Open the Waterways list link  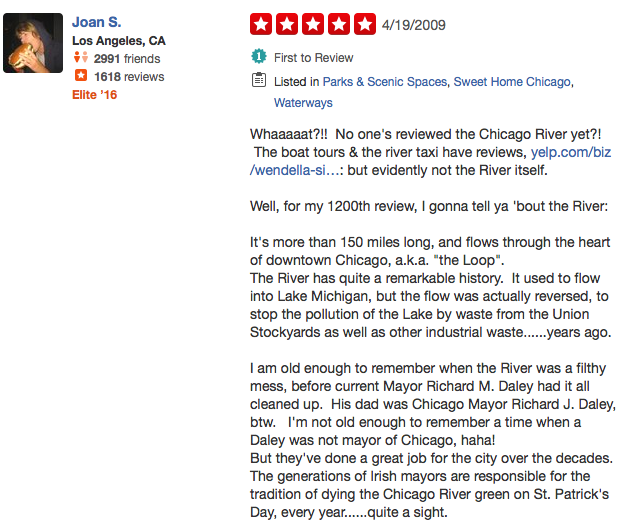tap(303, 103)
